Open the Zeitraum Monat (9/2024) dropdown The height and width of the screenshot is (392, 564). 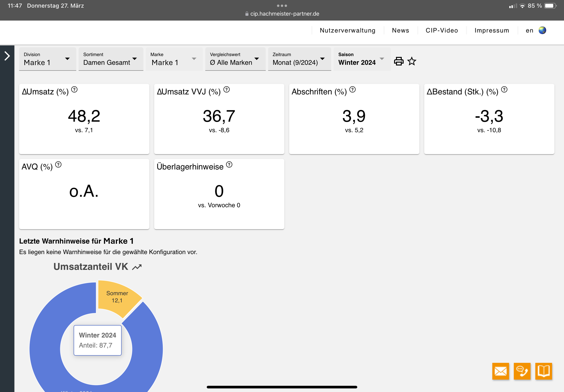[x=299, y=59]
